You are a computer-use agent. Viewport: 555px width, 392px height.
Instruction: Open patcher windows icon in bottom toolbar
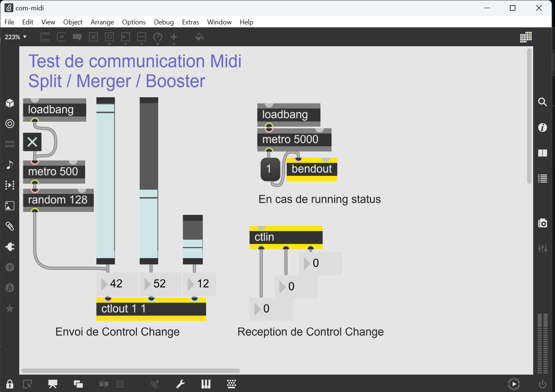tap(78, 384)
